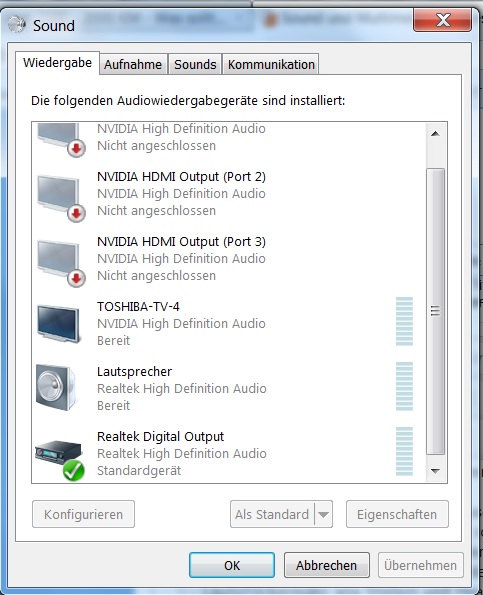Image resolution: width=483 pixels, height=595 pixels.
Task: Click the scroll up arrow in device list
Action: [x=435, y=134]
